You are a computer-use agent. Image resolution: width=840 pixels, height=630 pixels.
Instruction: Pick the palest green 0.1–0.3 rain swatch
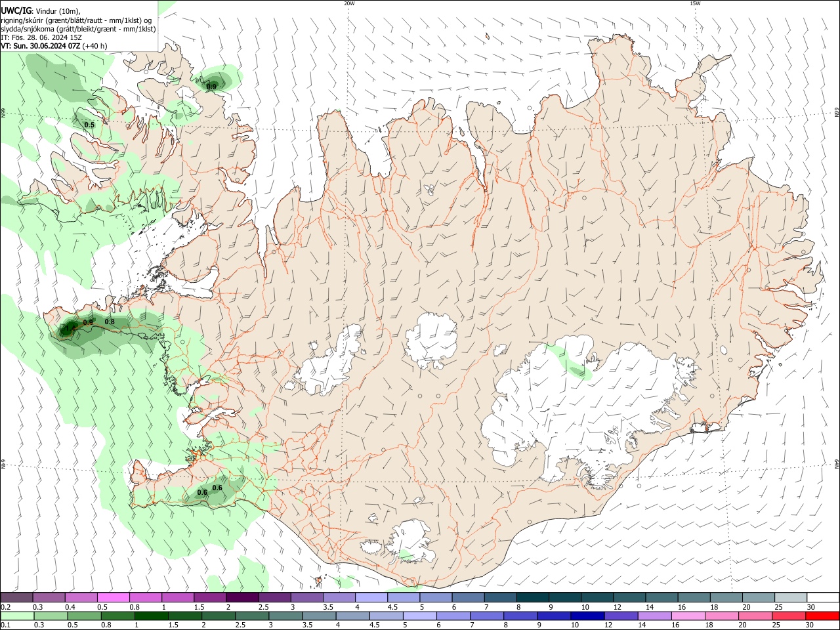click(x=16, y=616)
